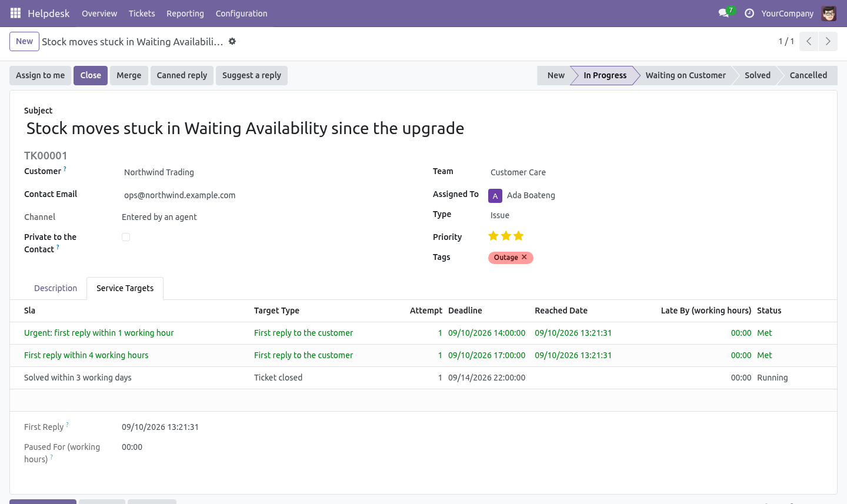This screenshot has height=504, width=847.
Task: Open the Tickets menu
Action: tap(142, 14)
